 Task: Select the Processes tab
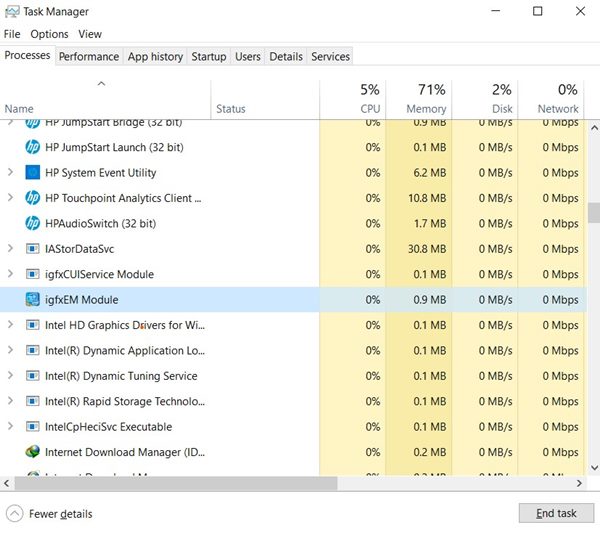27,55
